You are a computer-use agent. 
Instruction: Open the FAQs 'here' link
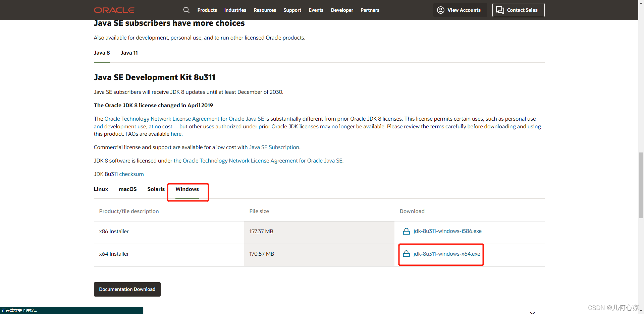pos(176,134)
